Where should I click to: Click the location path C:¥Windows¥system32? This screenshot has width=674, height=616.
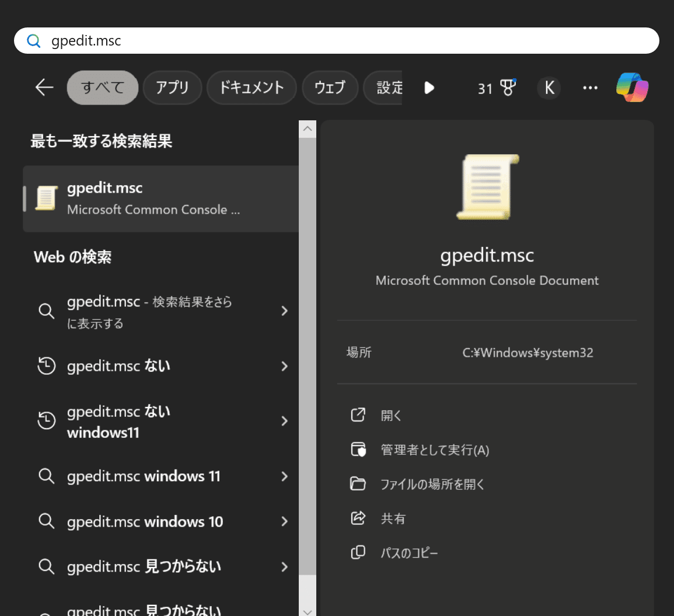[528, 353]
